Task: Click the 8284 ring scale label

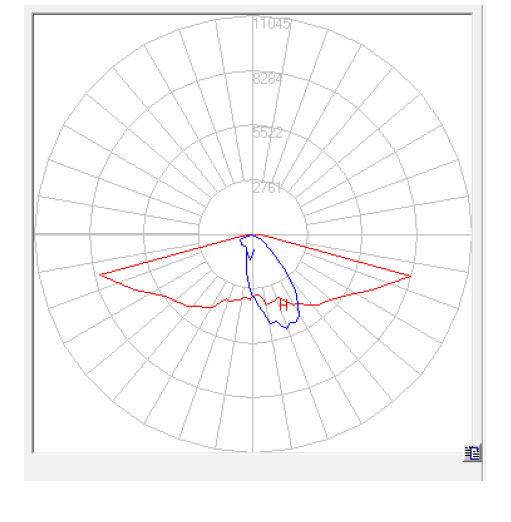Action: tap(268, 79)
